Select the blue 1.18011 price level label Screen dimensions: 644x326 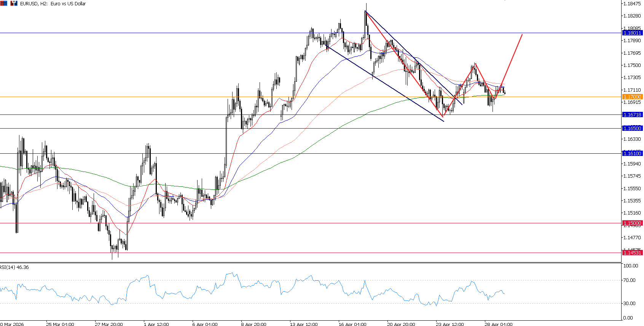632,33
